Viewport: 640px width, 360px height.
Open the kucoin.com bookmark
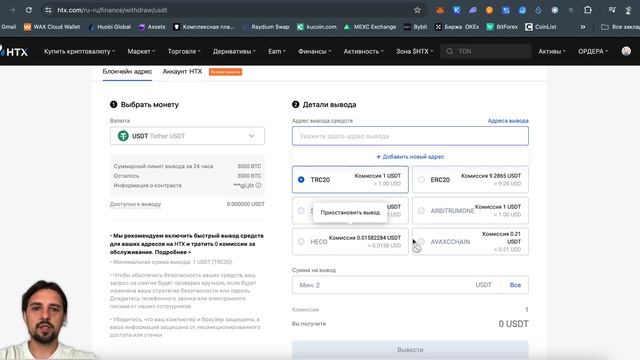[317, 27]
